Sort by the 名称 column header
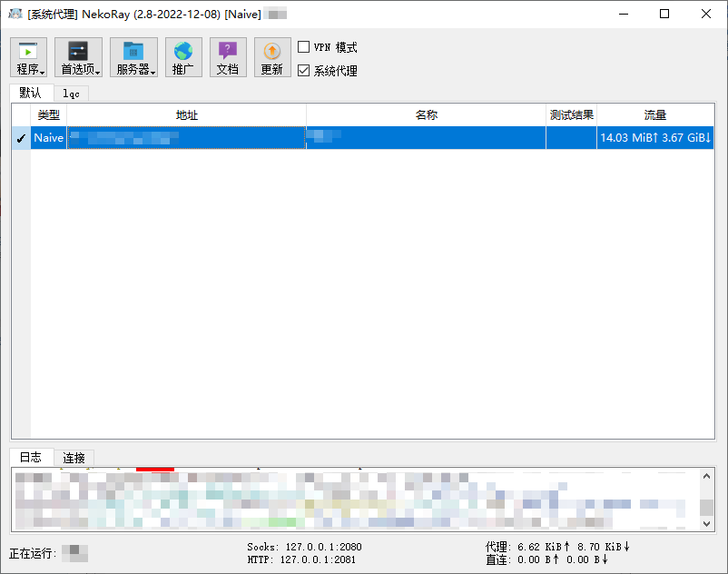The width and height of the screenshot is (728, 574). [427, 114]
